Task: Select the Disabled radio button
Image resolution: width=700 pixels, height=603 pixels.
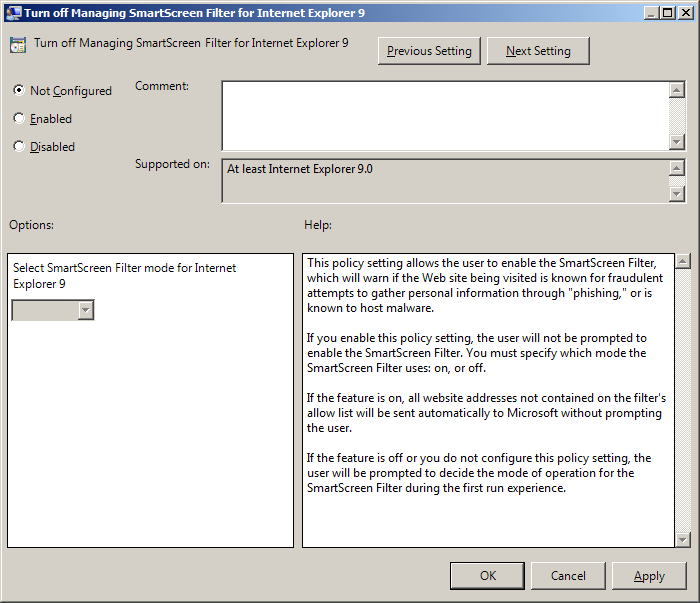Action: 19,146
